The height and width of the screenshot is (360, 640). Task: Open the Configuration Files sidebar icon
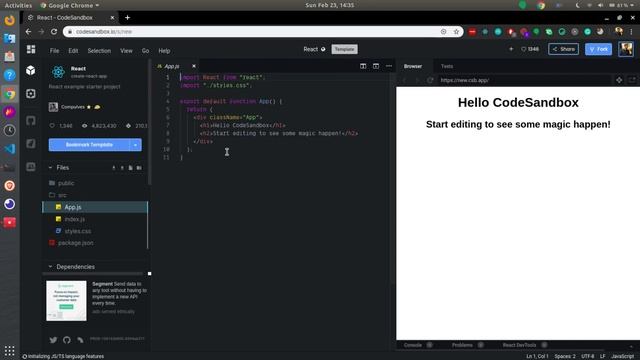click(x=31, y=93)
